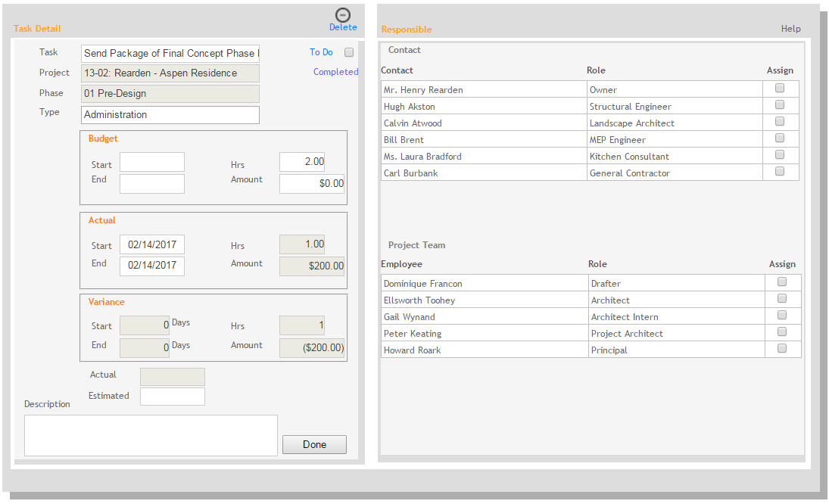Focus the Type field showing Administration
The image size is (829, 504).
pyautogui.click(x=170, y=114)
